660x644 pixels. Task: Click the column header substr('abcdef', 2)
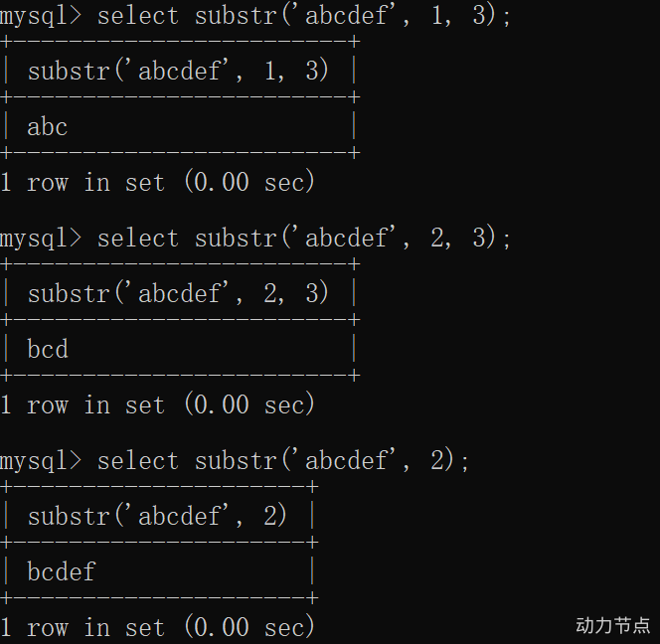pos(157,516)
